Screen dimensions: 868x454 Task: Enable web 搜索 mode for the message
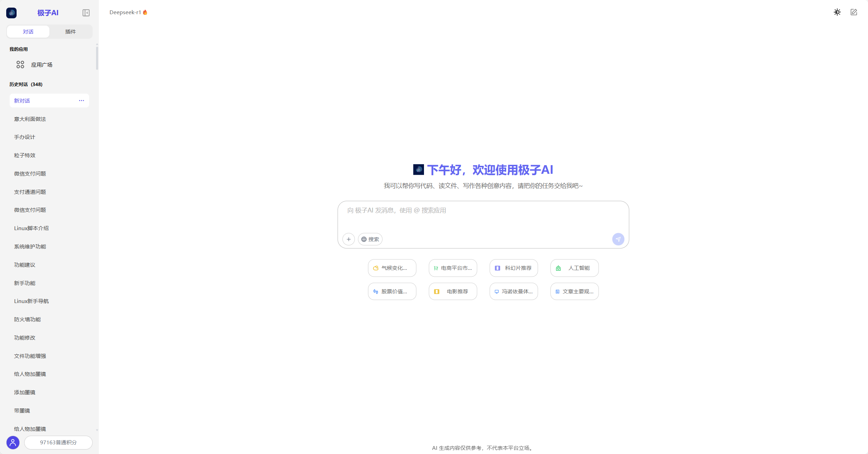point(370,239)
